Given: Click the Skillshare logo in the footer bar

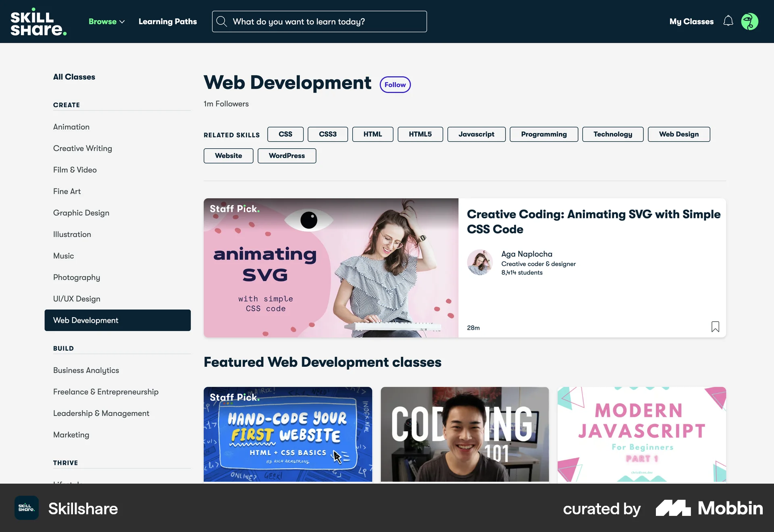Looking at the screenshot, I should 26,508.
